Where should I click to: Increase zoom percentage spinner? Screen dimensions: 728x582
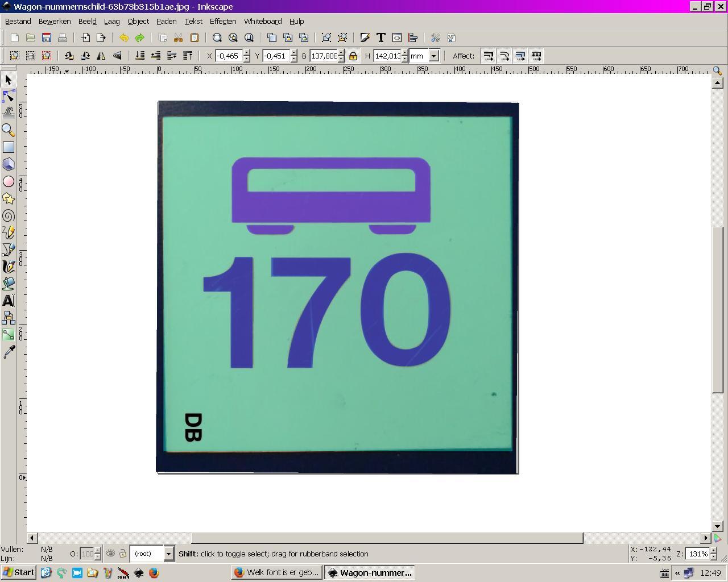pos(713,550)
